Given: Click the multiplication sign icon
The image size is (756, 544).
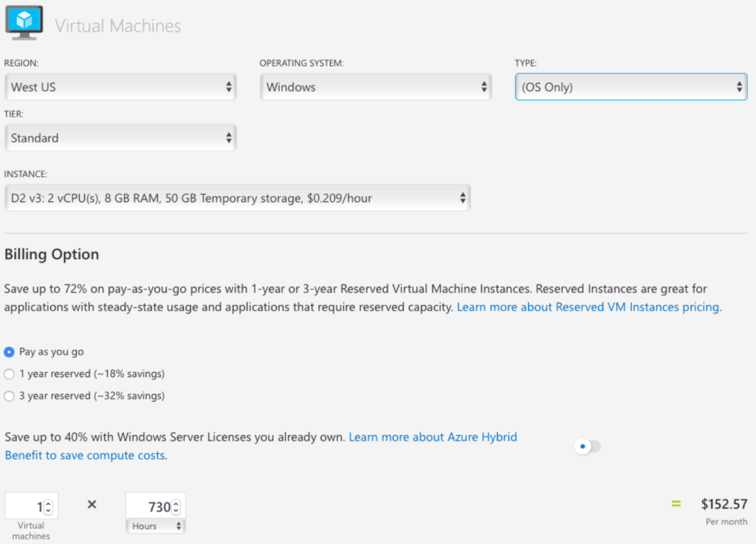Looking at the screenshot, I should [92, 504].
